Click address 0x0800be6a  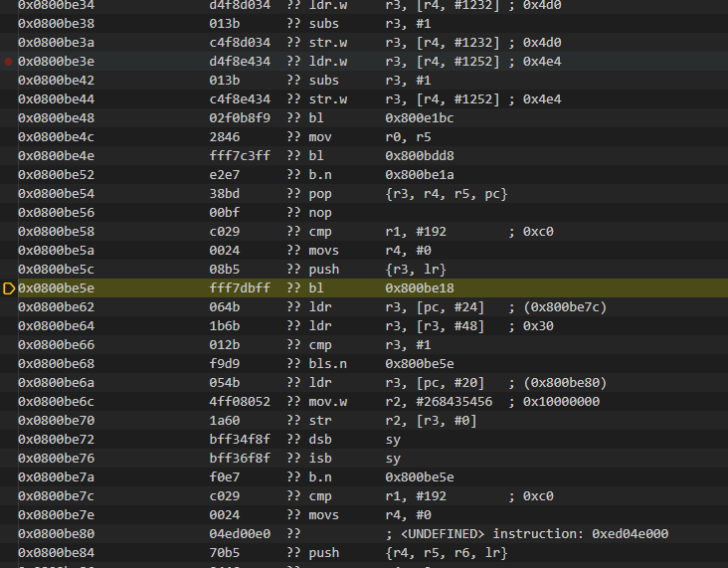pos(56,383)
